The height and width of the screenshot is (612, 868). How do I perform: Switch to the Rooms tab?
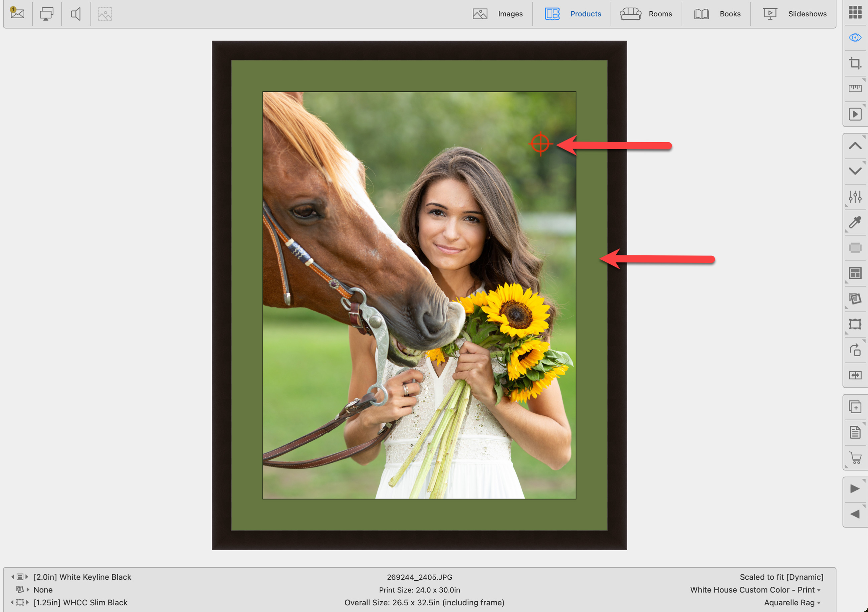coord(646,14)
